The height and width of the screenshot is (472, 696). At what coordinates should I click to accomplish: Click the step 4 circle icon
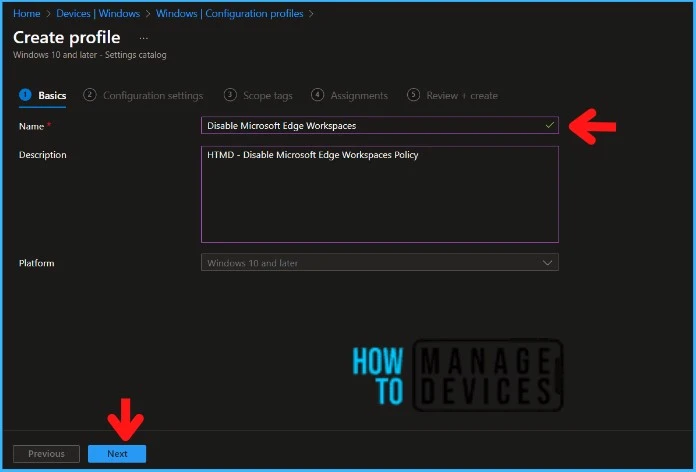tap(317, 95)
